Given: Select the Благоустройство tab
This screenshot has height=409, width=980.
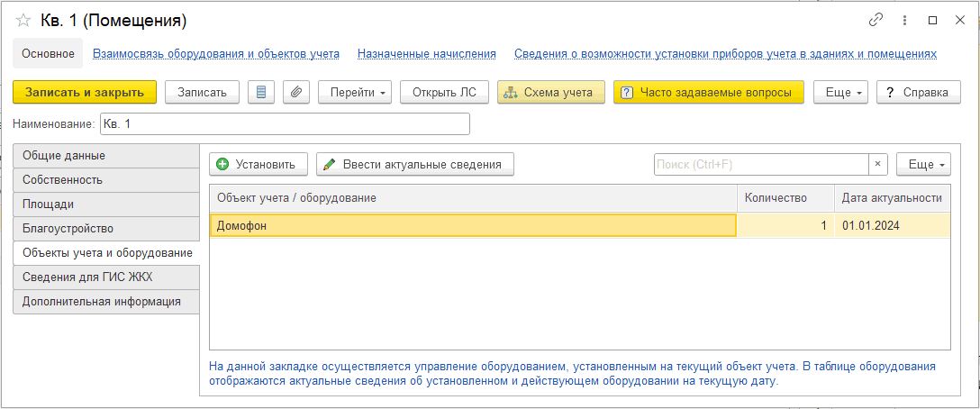Looking at the screenshot, I should [x=106, y=229].
